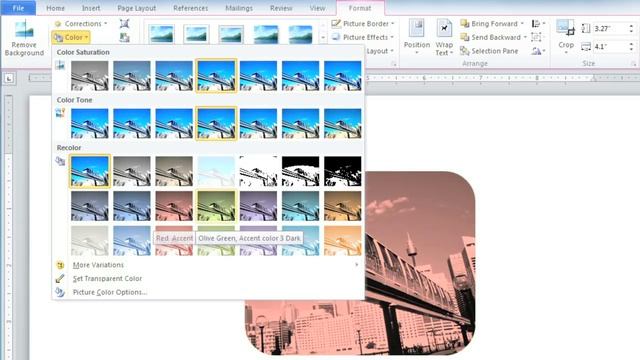Image resolution: width=640 pixels, height=360 pixels.
Task: Apply the pure black recolor thumbnail
Action: pos(342,171)
